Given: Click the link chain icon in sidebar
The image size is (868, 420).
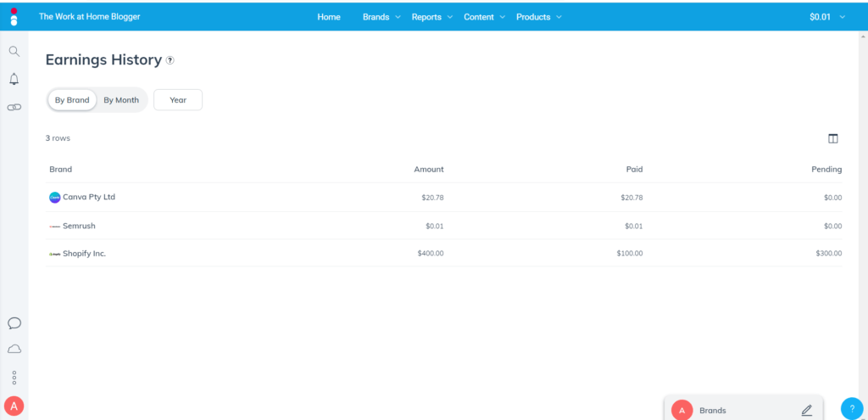Looking at the screenshot, I should (x=14, y=108).
